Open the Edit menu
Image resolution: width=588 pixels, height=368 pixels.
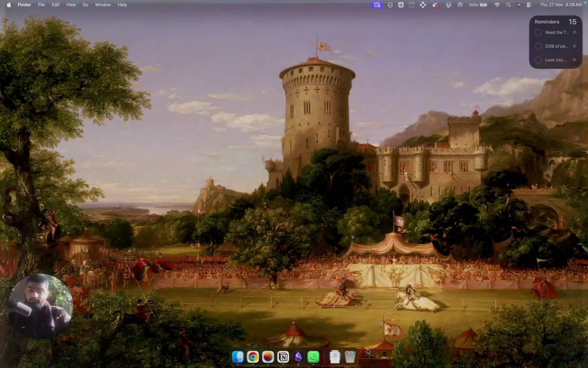click(x=56, y=5)
